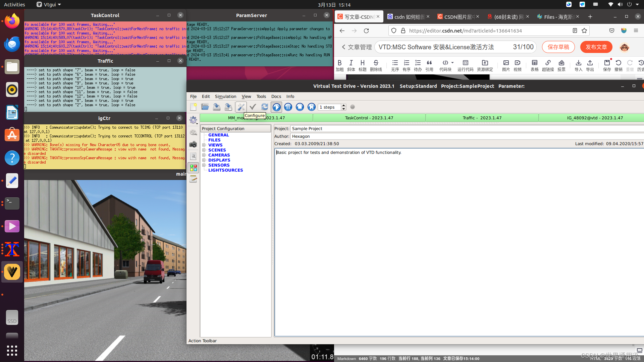
Task: Expand the CAMERAS configuration node
Action: (204, 155)
